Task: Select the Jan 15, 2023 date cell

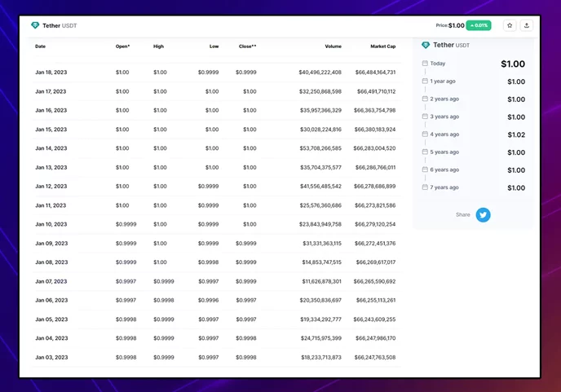Action: coord(51,130)
